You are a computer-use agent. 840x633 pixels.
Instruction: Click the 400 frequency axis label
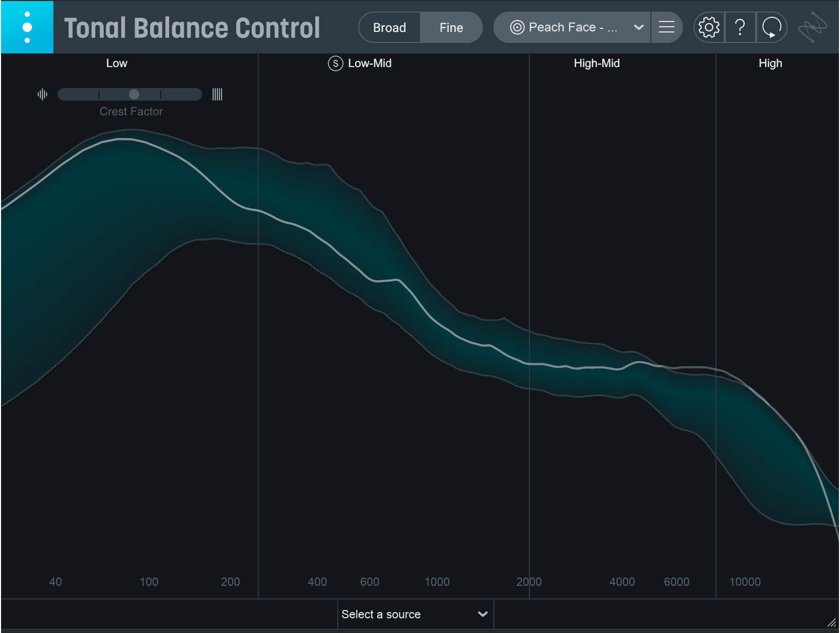click(x=317, y=582)
